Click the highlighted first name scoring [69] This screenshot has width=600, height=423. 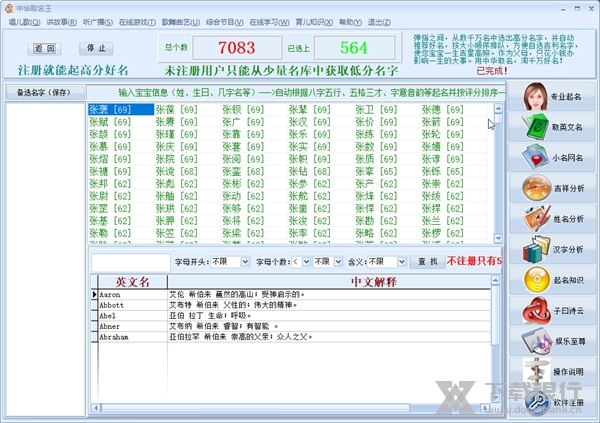[121, 109]
